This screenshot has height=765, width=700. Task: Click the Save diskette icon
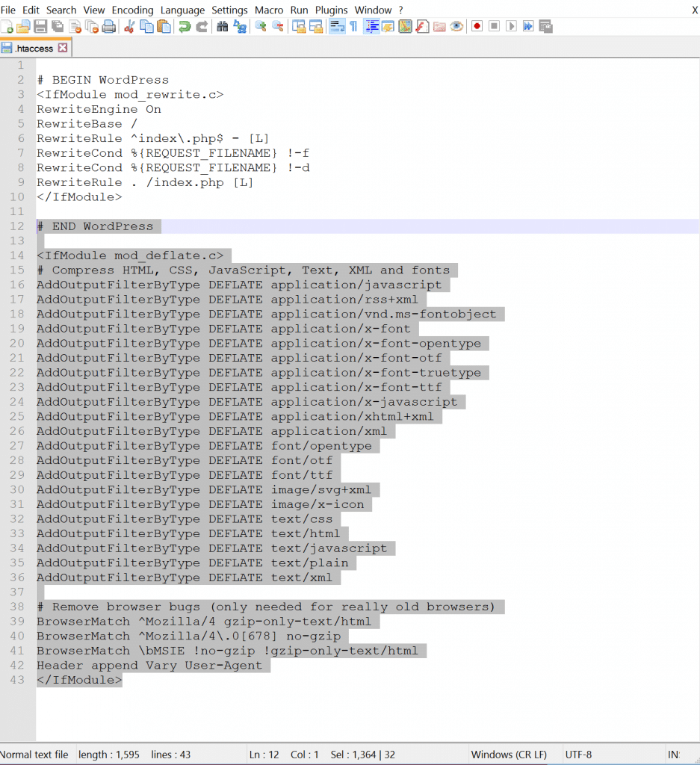click(x=40, y=26)
